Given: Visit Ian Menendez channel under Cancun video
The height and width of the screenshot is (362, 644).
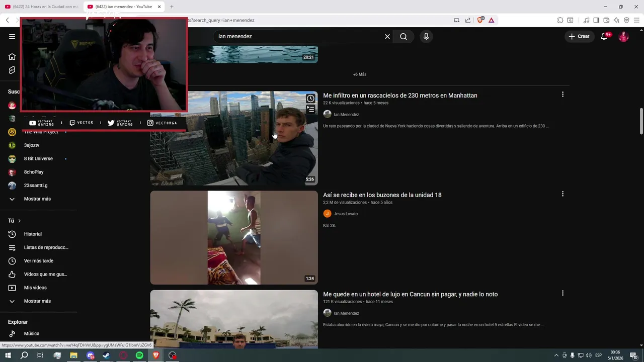Looking at the screenshot, I should click(346, 313).
